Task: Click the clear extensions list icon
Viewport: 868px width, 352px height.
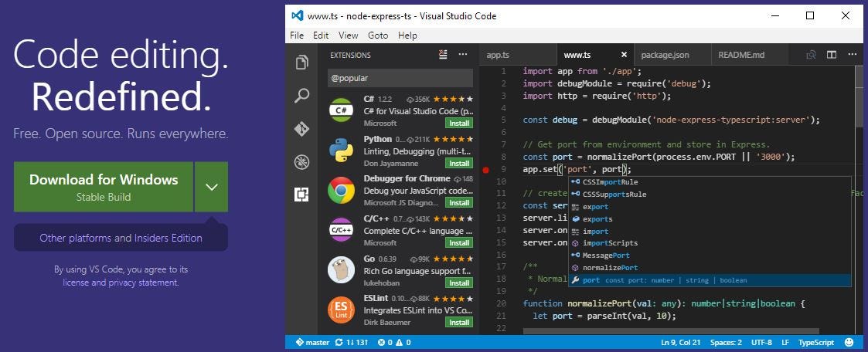Action: point(443,55)
